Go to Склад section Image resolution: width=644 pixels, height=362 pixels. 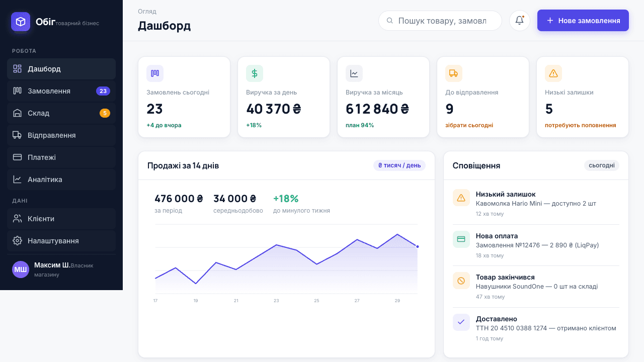click(x=61, y=113)
